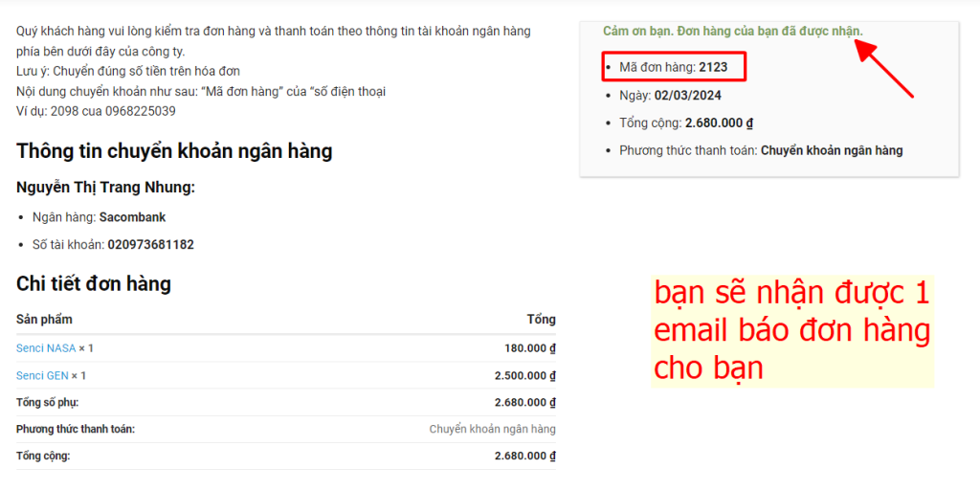This screenshot has height=491, width=980.
Task: Click the 'Tổng cộng' label in order table
Action: coord(43,456)
